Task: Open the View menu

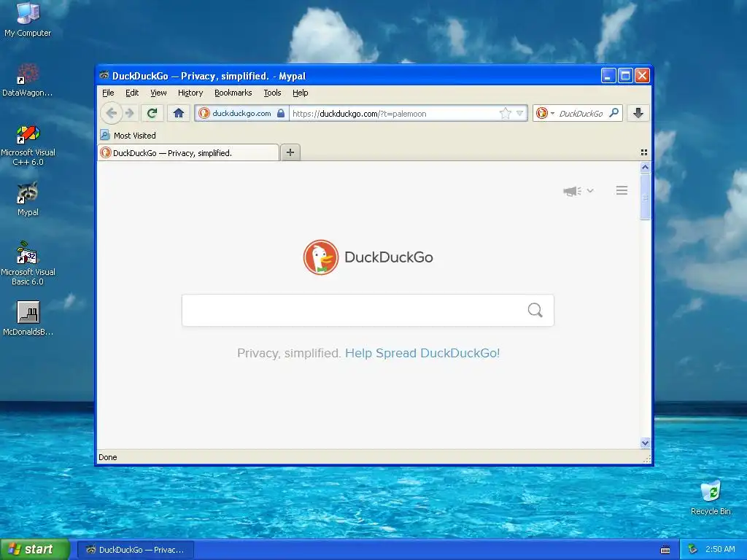Action: coord(158,93)
